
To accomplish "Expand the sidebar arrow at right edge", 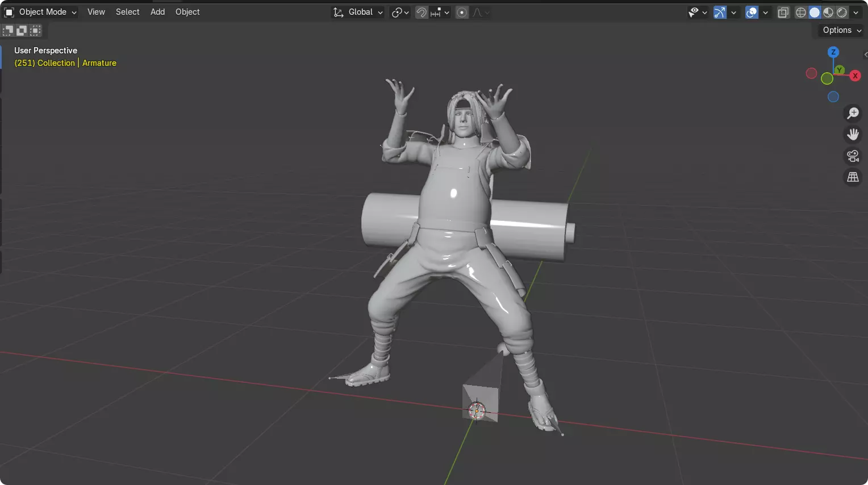I will click(865, 55).
